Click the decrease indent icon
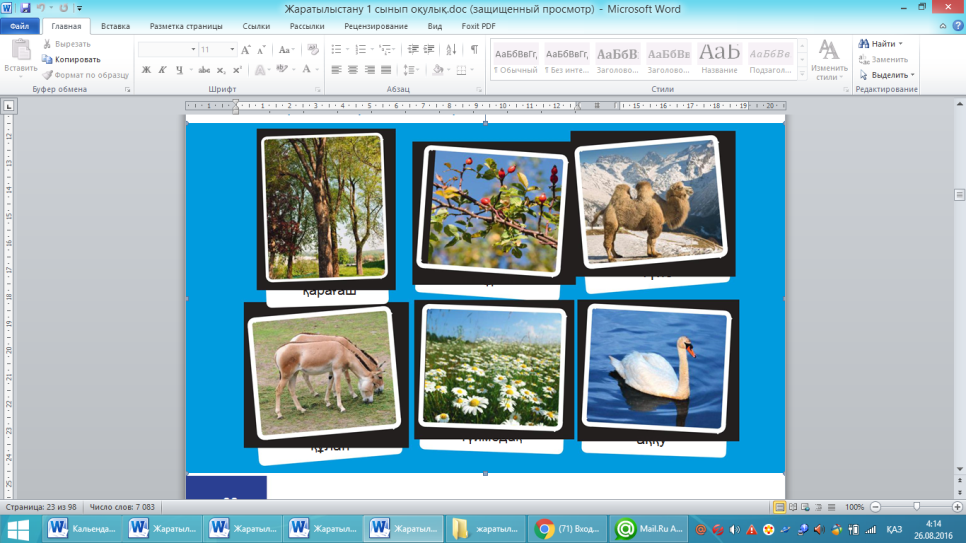The image size is (966, 543). coord(413,49)
